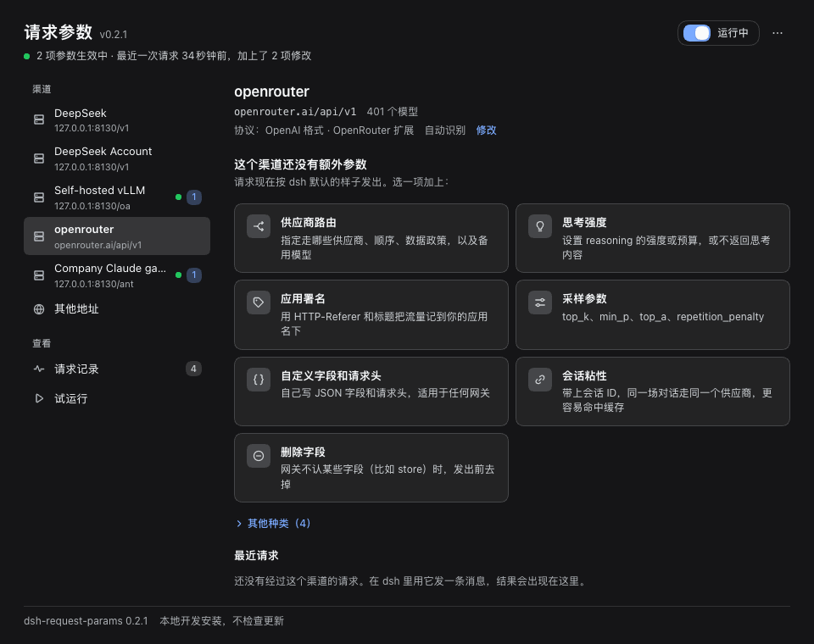Image resolution: width=814 pixels, height=644 pixels.
Task: Click the 修改 protocol link
Action: click(x=486, y=130)
